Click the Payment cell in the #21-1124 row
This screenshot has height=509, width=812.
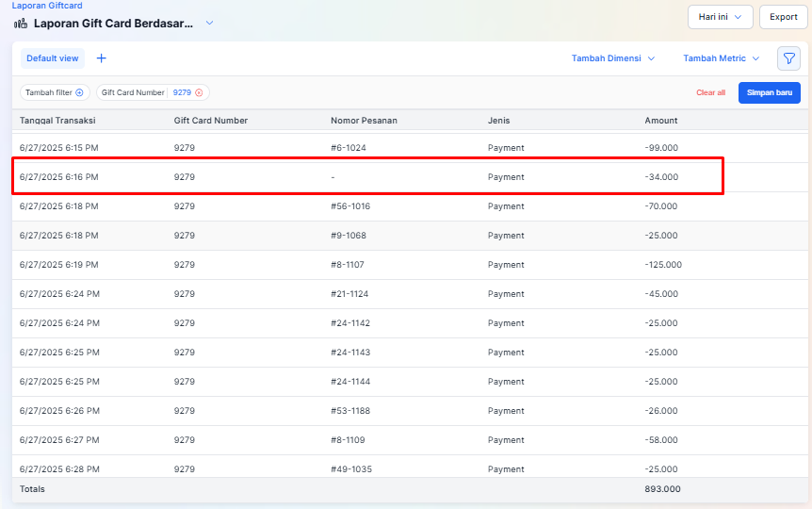tap(506, 294)
